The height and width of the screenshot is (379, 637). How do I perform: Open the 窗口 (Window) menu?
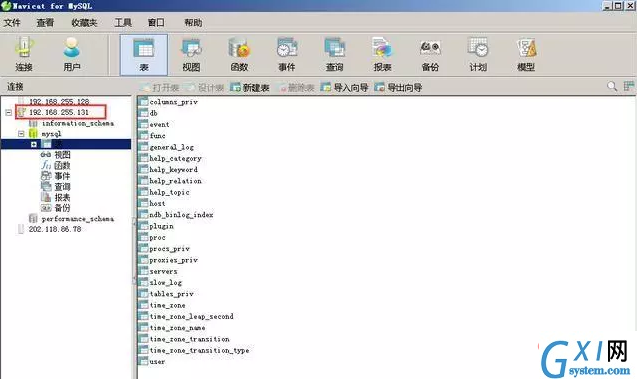(x=156, y=23)
